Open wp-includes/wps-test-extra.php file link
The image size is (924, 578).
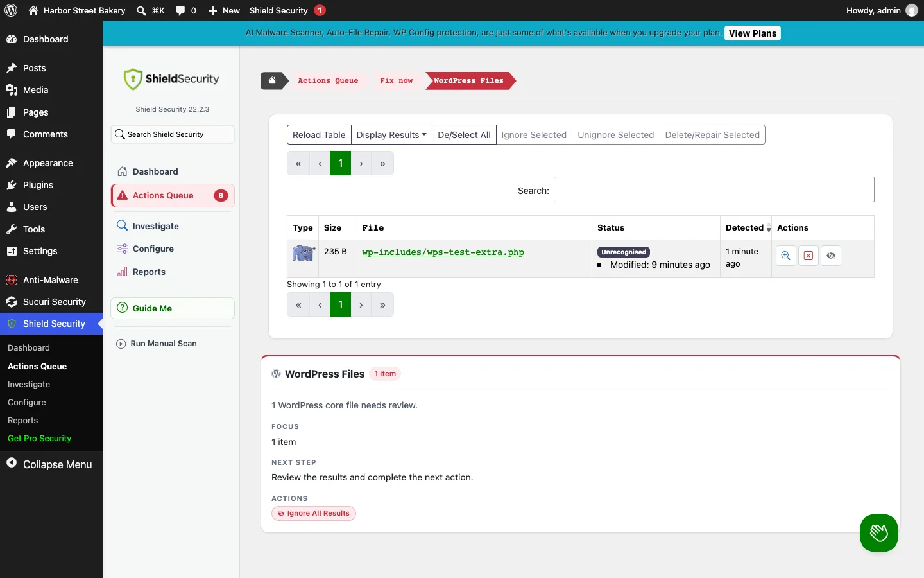point(443,252)
